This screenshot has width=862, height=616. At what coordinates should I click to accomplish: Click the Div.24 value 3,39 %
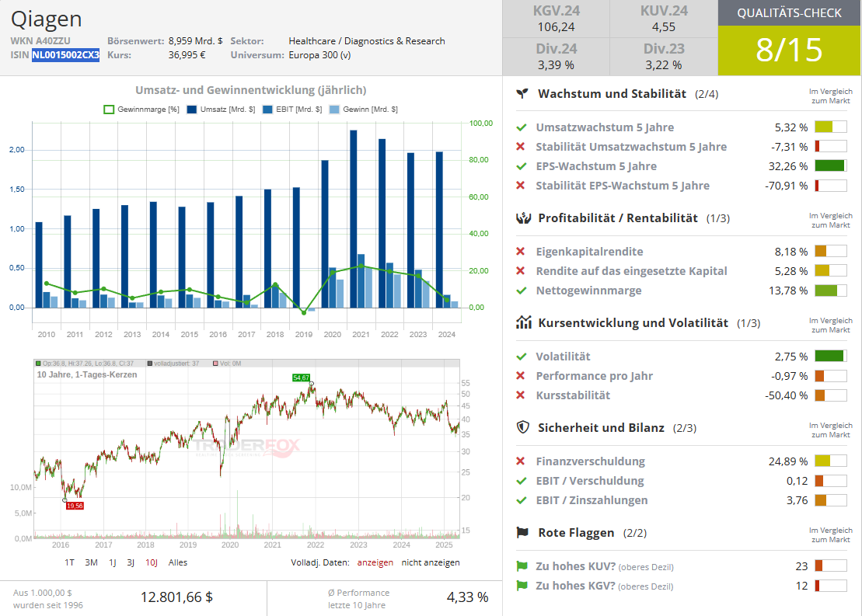[x=556, y=65]
